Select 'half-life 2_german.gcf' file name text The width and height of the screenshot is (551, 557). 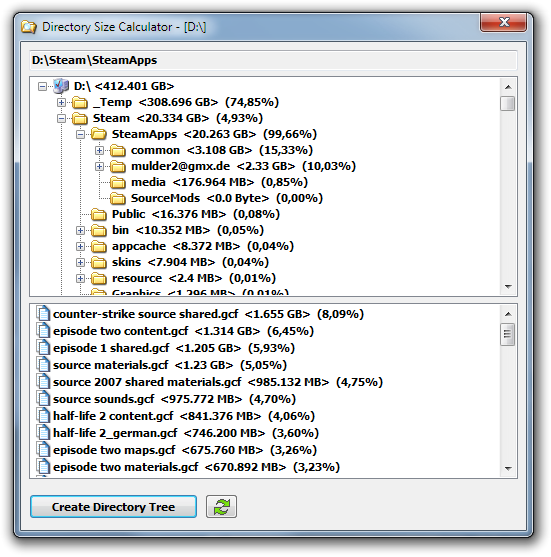coord(115,433)
